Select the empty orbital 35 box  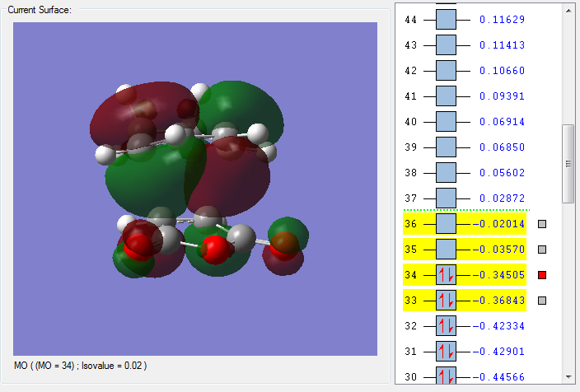pos(446,250)
